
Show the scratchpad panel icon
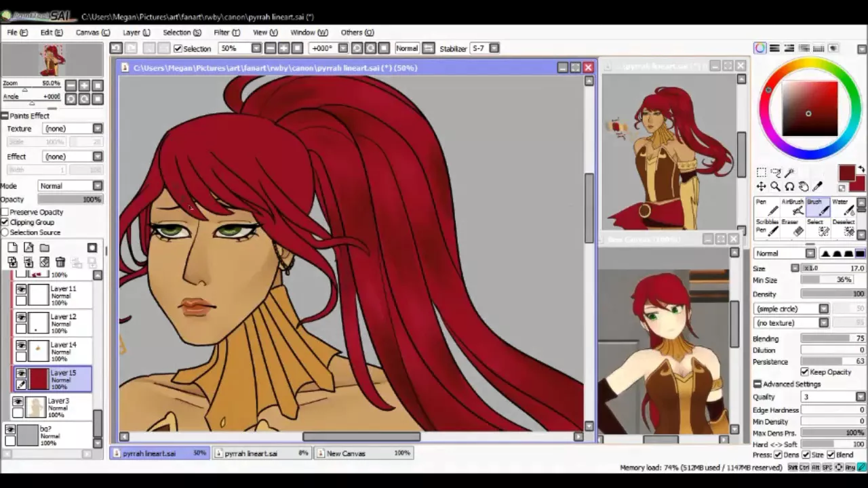[x=833, y=48]
